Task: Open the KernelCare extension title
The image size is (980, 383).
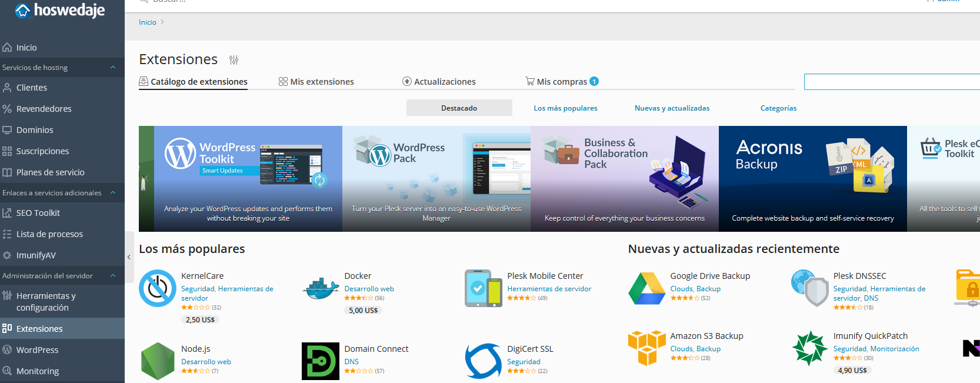Action: [202, 276]
